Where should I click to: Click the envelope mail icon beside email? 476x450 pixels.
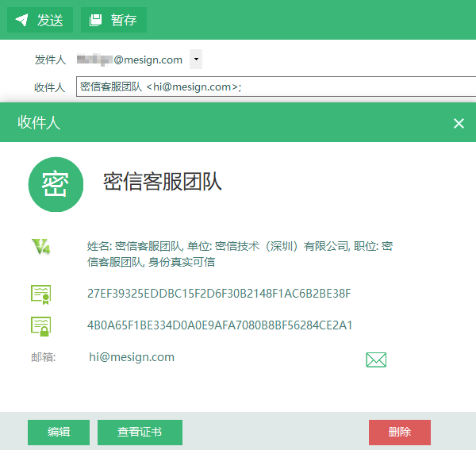click(x=376, y=360)
